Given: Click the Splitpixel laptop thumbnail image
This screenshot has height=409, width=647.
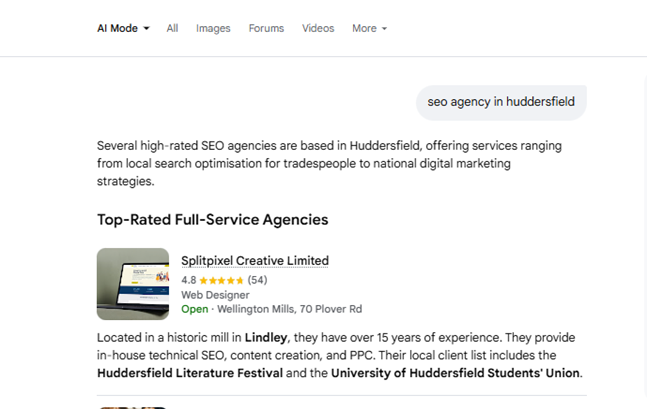Looking at the screenshot, I should point(133,284).
